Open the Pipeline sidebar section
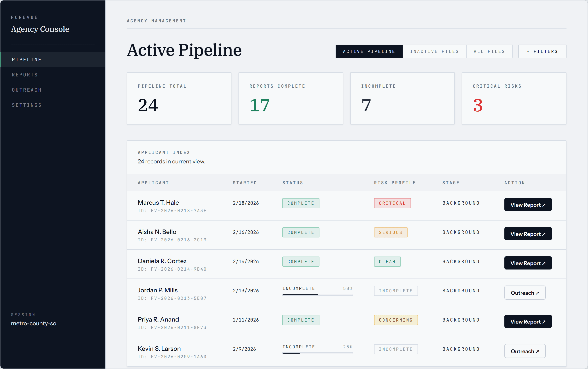Viewport: 588px width, 369px height. (53, 60)
